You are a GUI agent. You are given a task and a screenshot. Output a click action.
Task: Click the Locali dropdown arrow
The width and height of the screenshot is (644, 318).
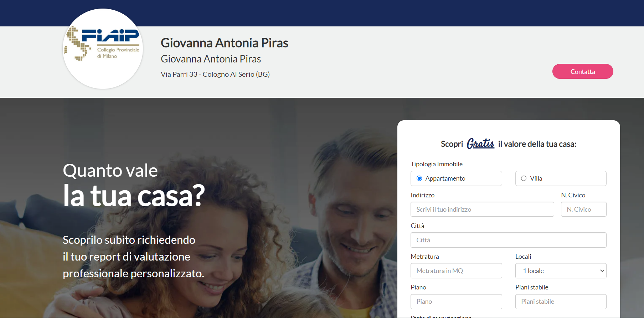tap(602, 271)
